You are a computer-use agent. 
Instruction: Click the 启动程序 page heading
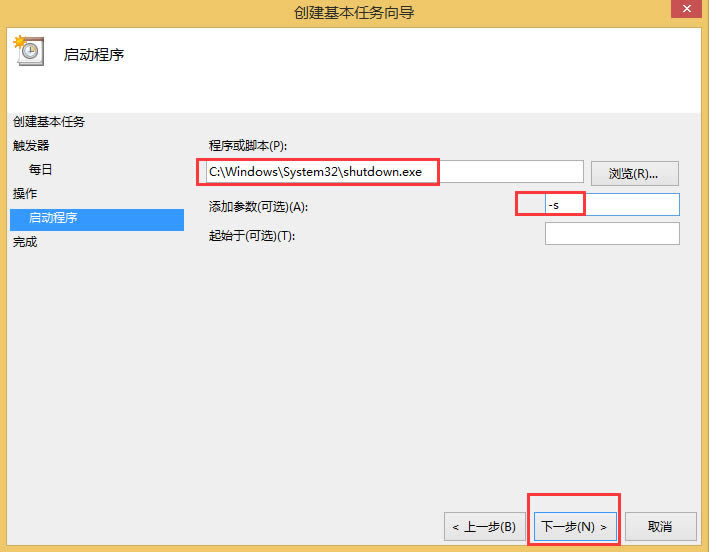(x=94, y=55)
